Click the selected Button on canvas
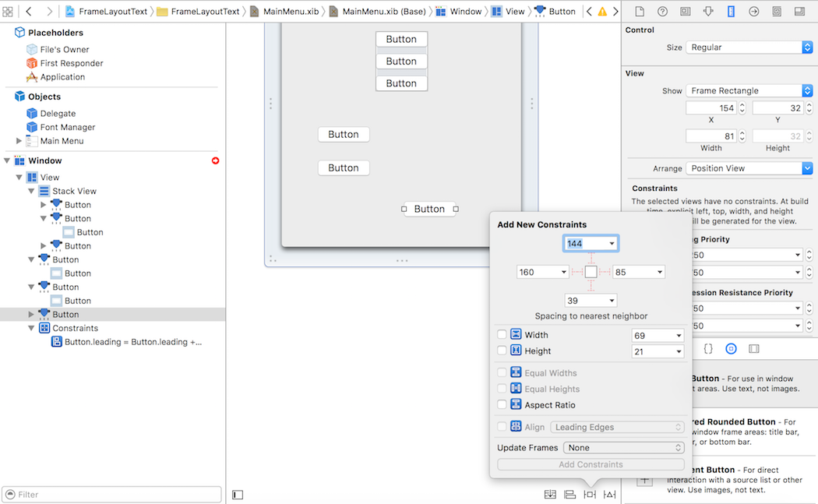Viewport: 818px width, 504px height. point(429,209)
